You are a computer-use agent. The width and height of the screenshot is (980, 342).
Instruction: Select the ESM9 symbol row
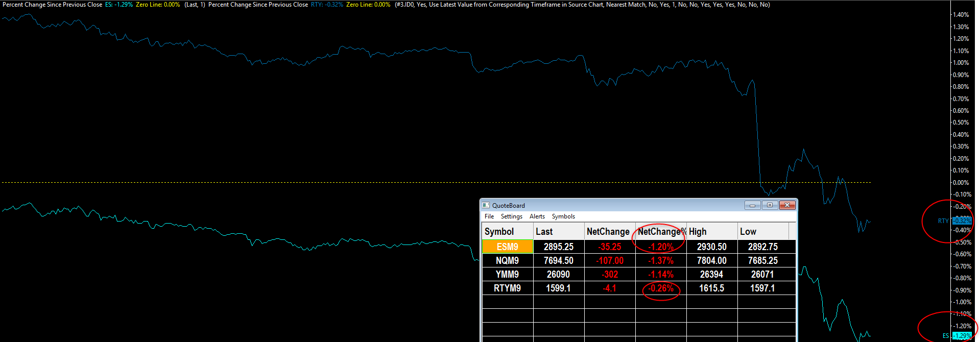(508, 247)
